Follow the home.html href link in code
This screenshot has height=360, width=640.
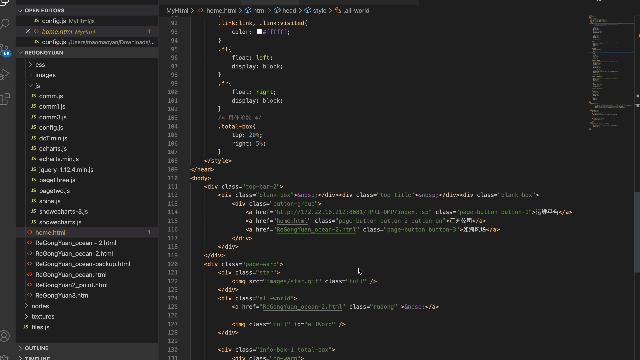click(x=292, y=221)
